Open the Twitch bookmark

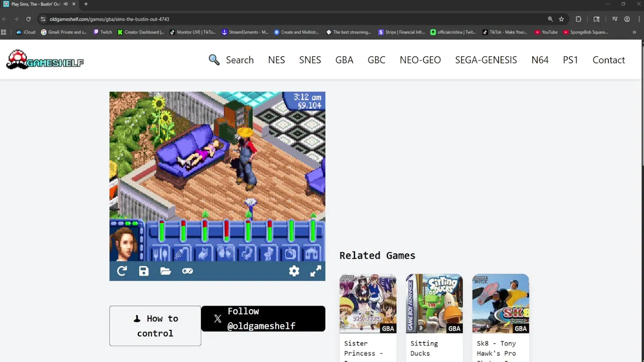point(103,32)
